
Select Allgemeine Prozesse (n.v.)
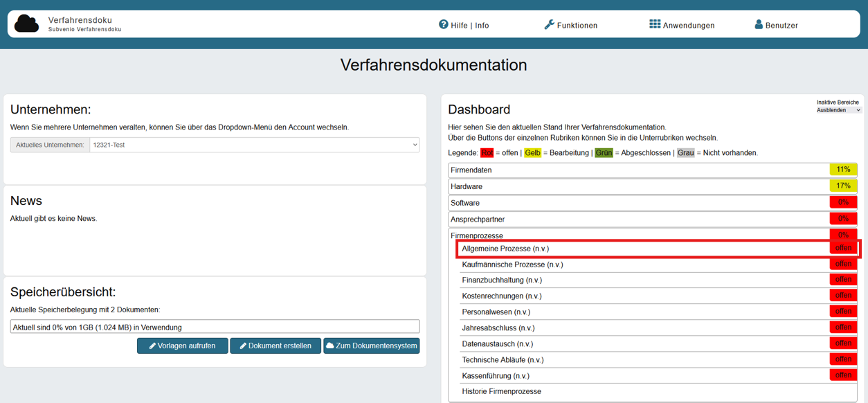pyautogui.click(x=658, y=249)
